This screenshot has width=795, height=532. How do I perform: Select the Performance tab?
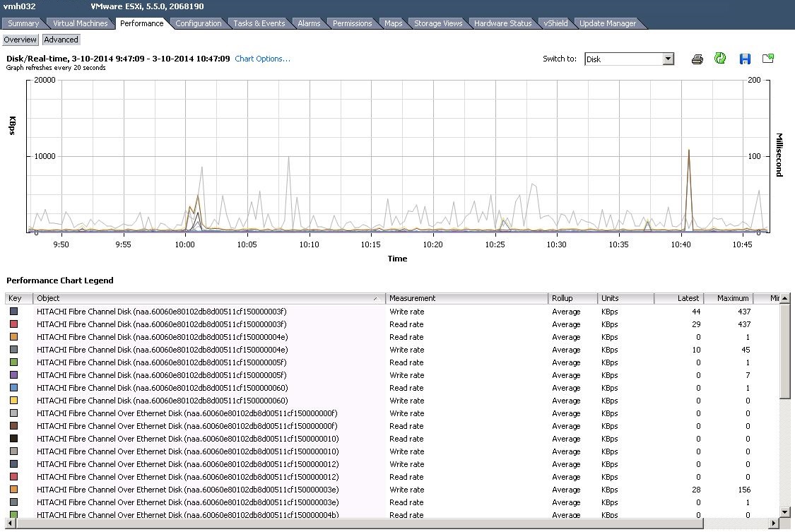142,23
